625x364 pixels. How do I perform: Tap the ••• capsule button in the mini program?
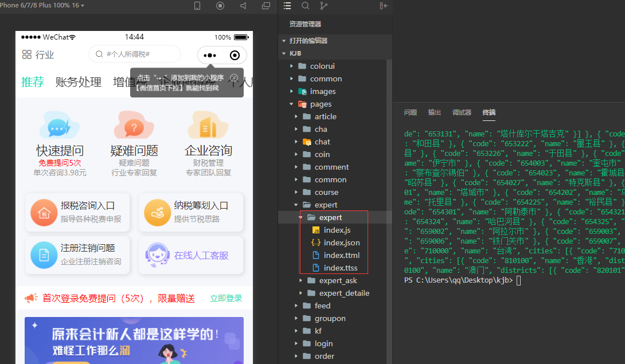pos(209,55)
